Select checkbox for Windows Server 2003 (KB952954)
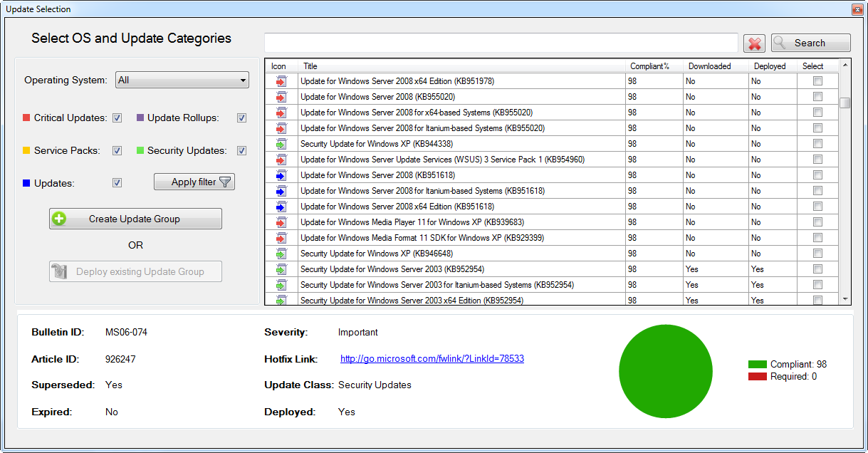The width and height of the screenshot is (868, 453). [x=817, y=269]
